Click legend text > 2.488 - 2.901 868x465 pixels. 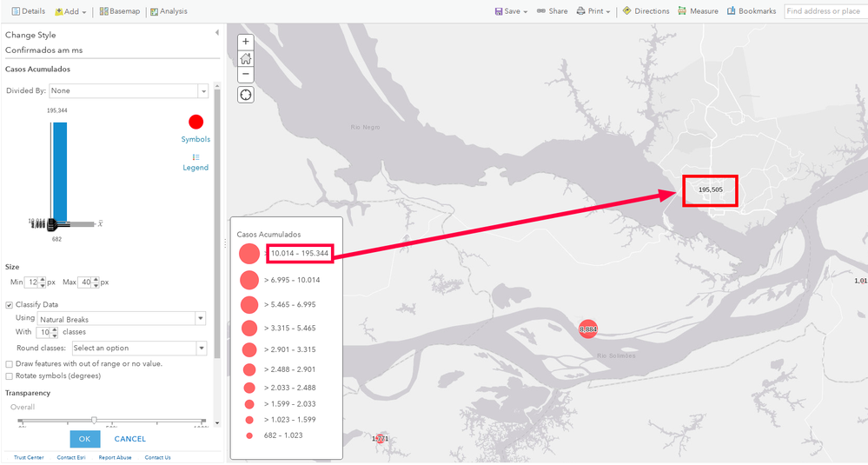click(x=289, y=369)
